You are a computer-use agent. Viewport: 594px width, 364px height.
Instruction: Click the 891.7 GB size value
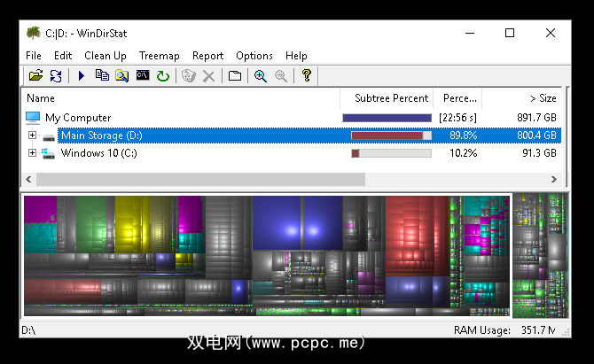tap(536, 118)
